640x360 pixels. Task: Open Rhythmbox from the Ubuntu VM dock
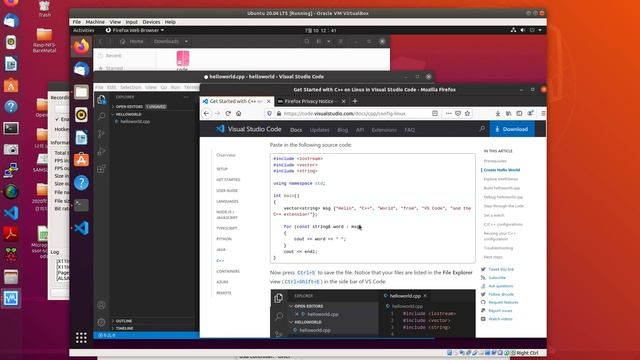pyautogui.click(x=81, y=115)
